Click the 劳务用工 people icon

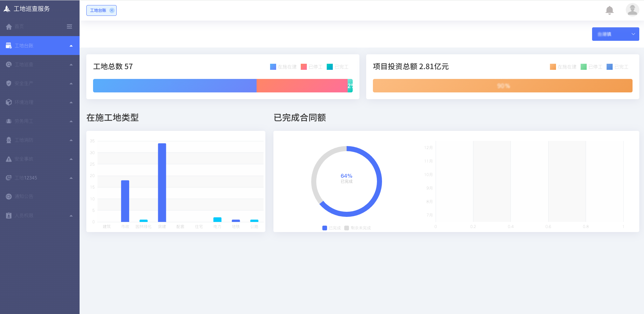click(9, 121)
